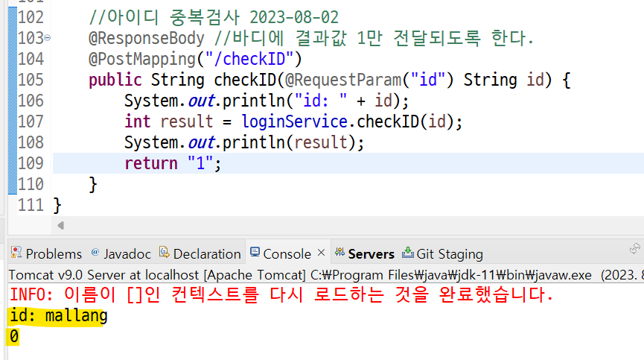Click the Declaration tab icon

point(165,252)
